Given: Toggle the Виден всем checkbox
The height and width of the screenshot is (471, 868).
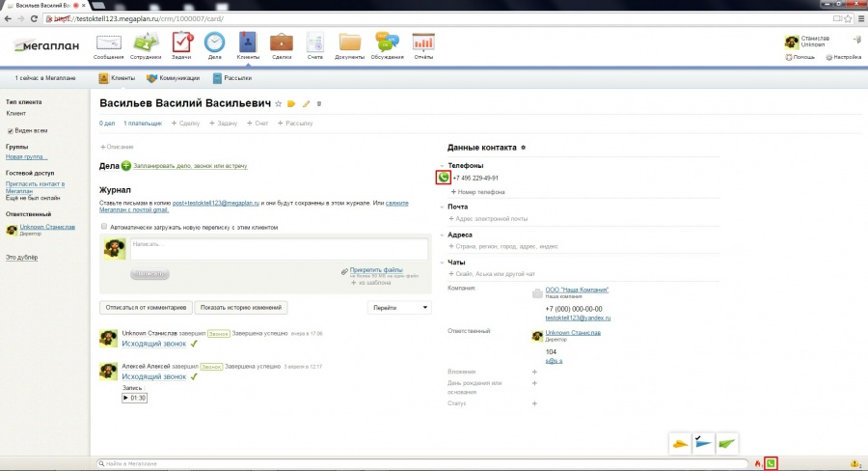Looking at the screenshot, I should pyautogui.click(x=10, y=130).
